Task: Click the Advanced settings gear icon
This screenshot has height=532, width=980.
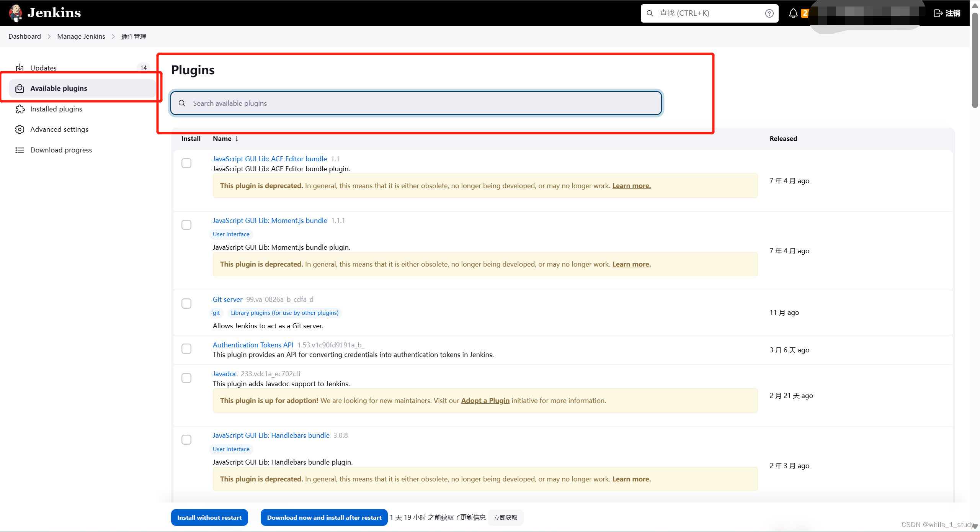Action: click(20, 129)
